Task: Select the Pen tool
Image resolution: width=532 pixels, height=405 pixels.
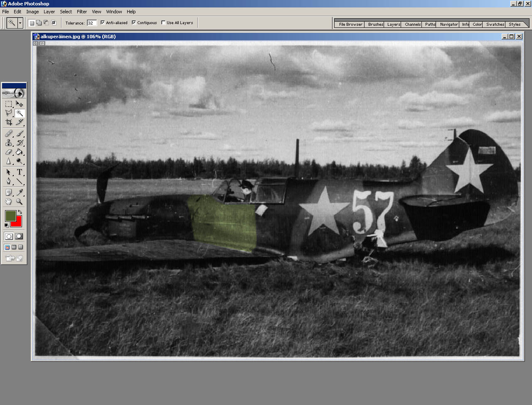Action: pyautogui.click(x=9, y=182)
